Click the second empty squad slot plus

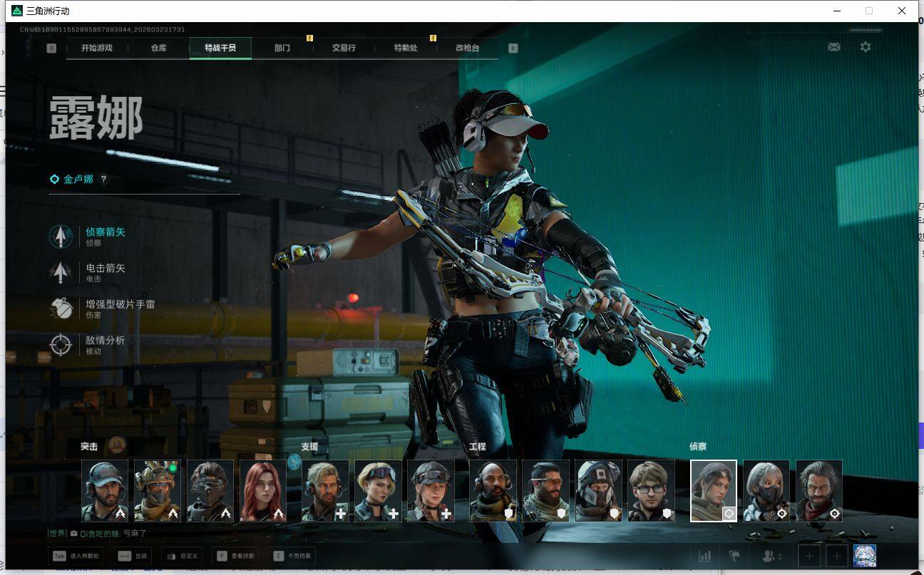pyautogui.click(x=836, y=556)
